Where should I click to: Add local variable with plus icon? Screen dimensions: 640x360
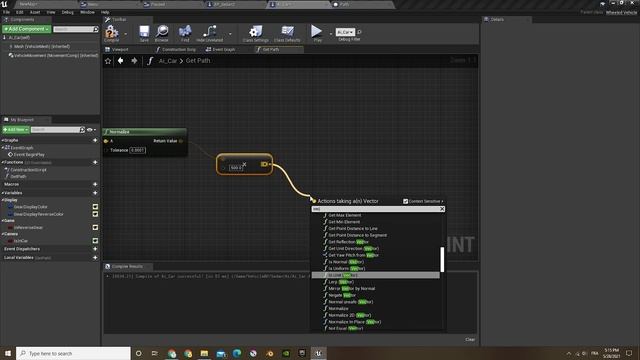95,258
